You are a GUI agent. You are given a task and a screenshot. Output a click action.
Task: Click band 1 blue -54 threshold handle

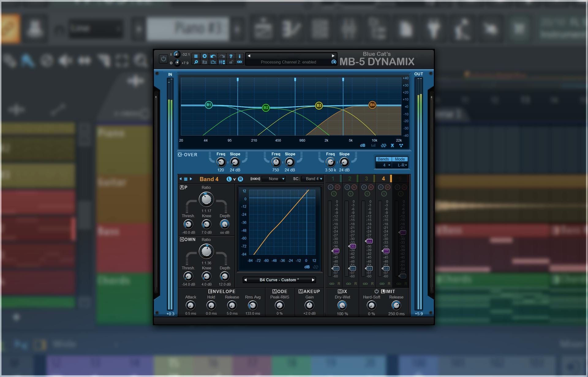click(335, 268)
